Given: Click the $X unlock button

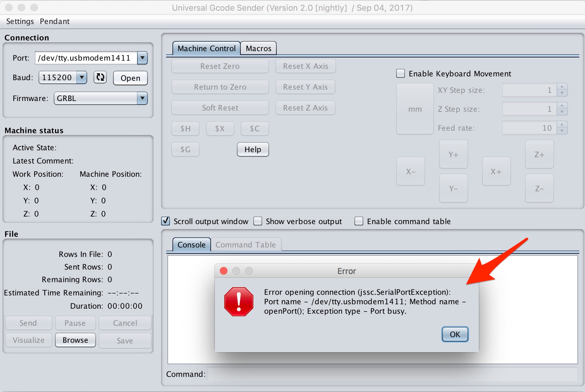Looking at the screenshot, I should tap(220, 128).
